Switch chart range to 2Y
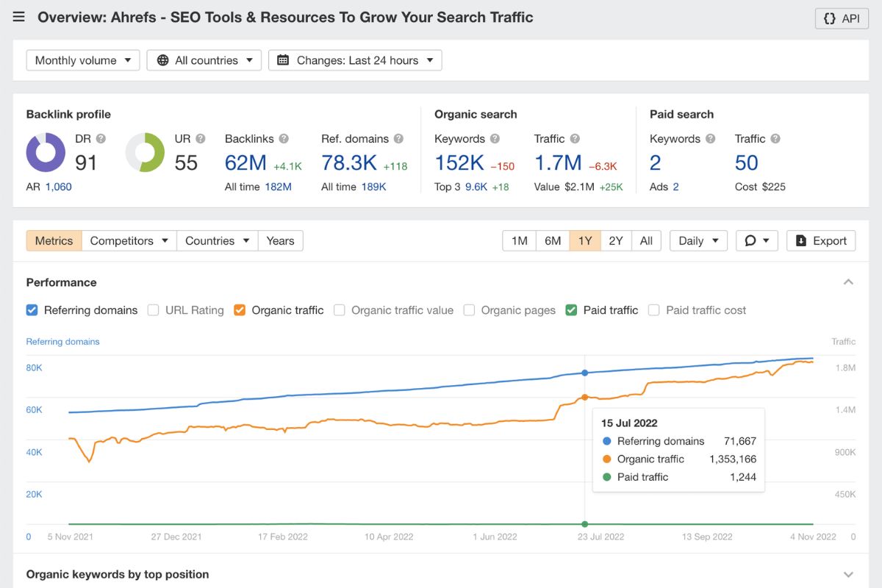This screenshot has width=882, height=588. 616,240
